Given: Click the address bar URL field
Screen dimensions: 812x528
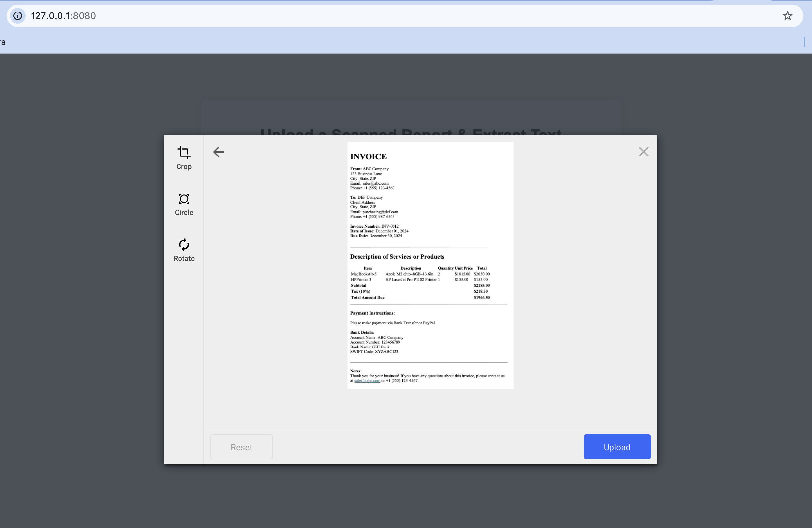Looking at the screenshot, I should point(406,16).
